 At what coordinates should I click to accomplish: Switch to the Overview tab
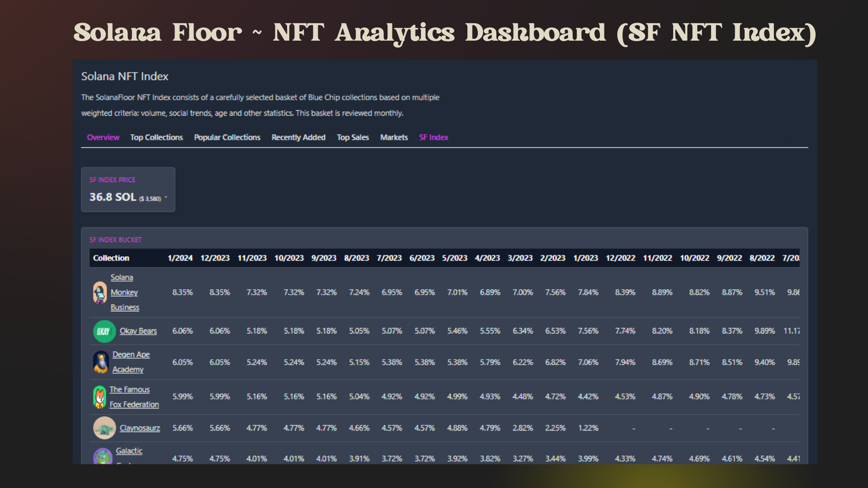103,137
